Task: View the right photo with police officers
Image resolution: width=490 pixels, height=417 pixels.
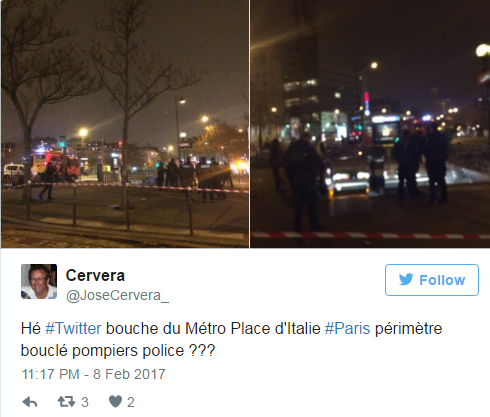Action: click(x=370, y=124)
